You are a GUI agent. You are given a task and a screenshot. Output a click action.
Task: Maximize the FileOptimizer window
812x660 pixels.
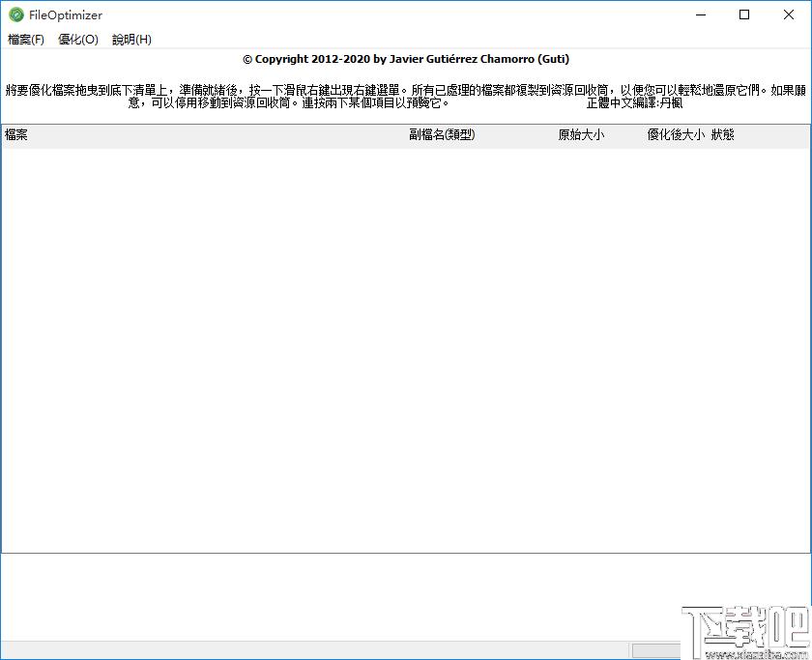point(744,15)
